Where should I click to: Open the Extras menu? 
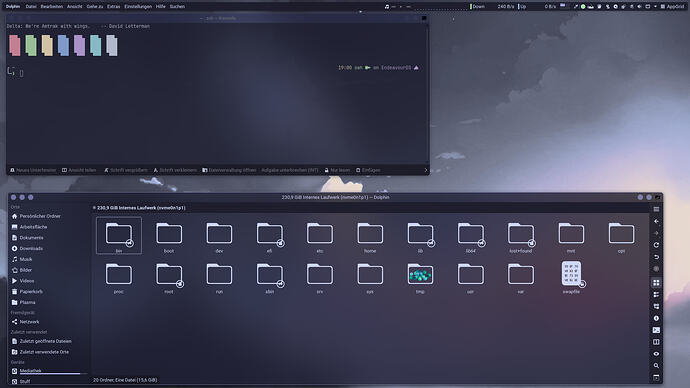click(114, 7)
